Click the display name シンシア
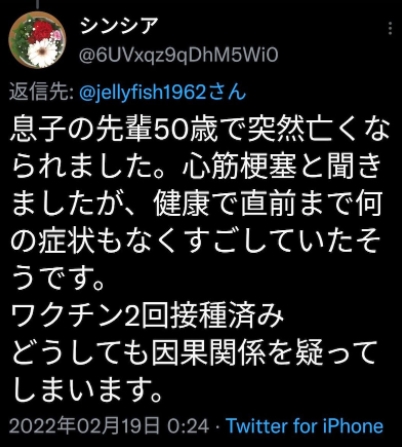This screenshot has height=447, width=402. pyautogui.click(x=119, y=26)
